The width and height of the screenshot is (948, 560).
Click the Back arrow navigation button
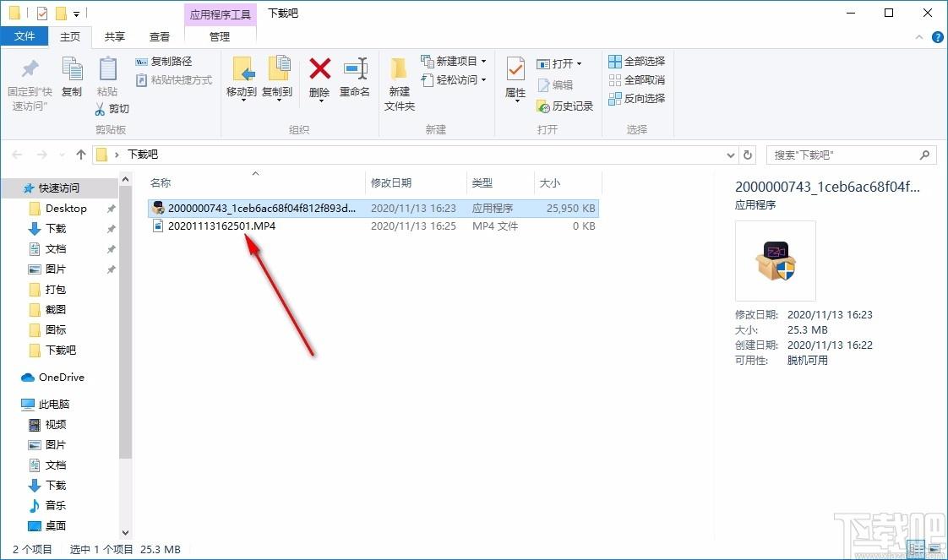pyautogui.click(x=18, y=155)
